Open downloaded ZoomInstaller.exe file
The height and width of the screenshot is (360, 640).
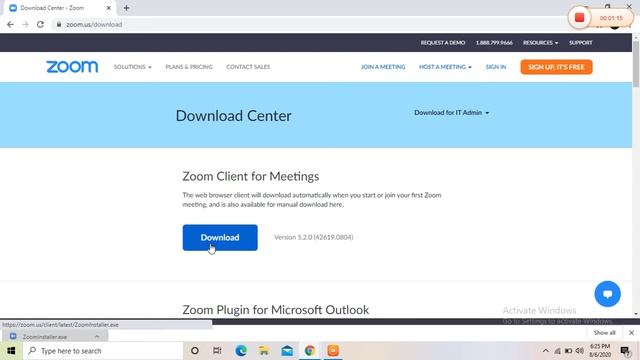tap(45, 337)
